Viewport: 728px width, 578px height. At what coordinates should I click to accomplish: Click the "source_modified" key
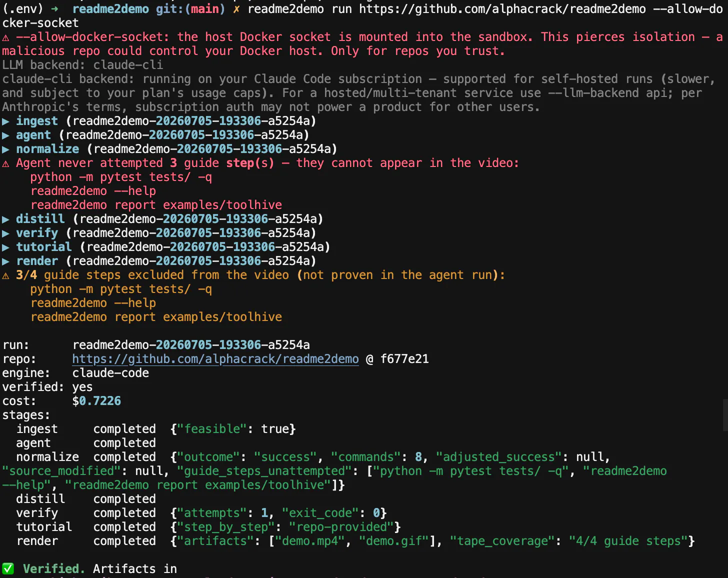point(61,471)
